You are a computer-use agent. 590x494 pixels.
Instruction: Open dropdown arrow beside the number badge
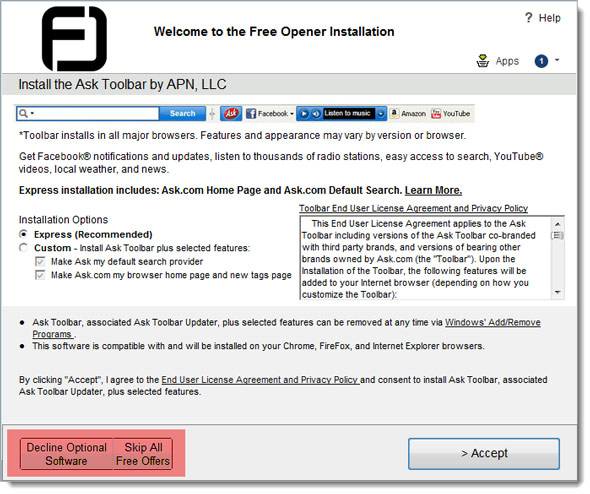(557, 60)
